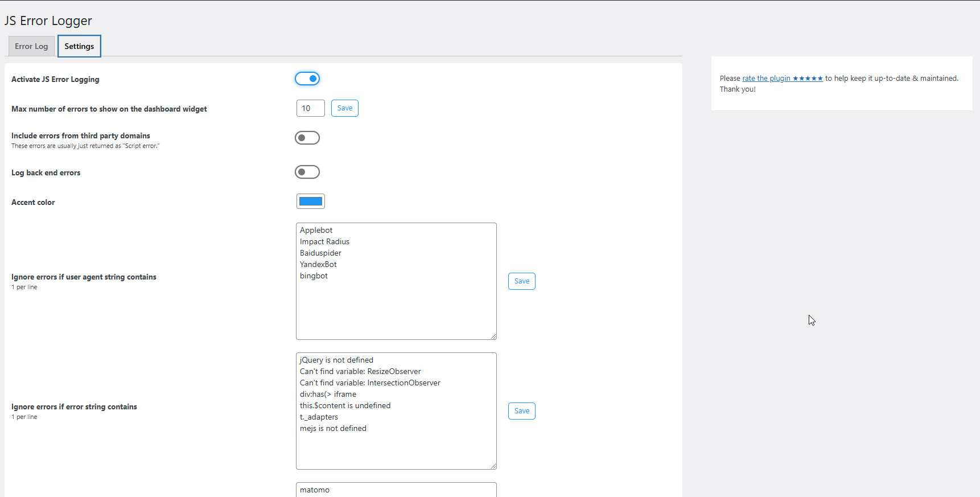The image size is (980, 497).
Task: Click Max number of errors label
Action: (x=109, y=109)
